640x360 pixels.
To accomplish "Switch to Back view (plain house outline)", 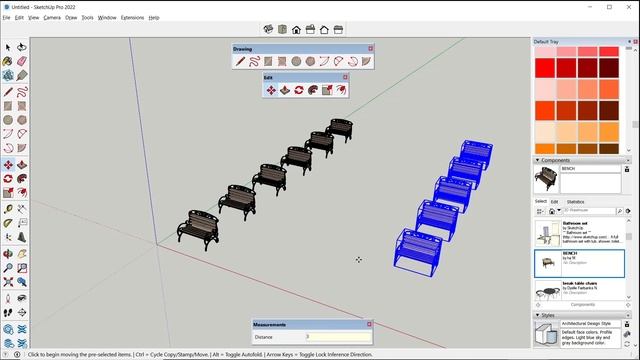I will coord(324,29).
